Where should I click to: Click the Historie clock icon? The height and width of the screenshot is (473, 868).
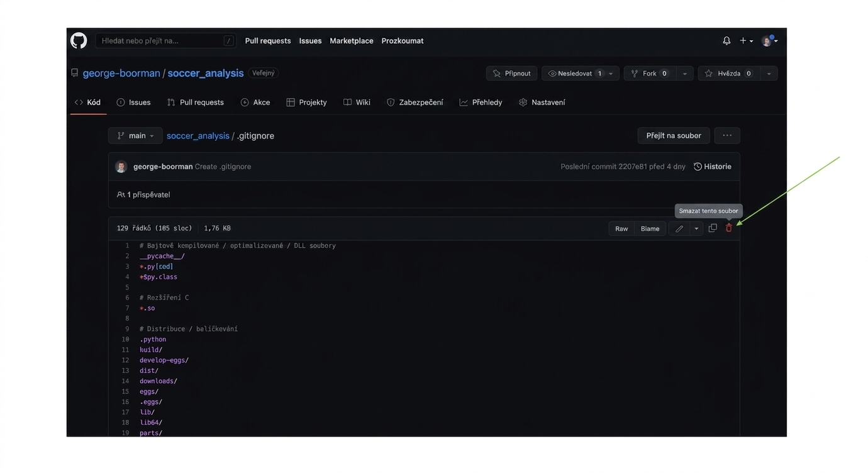[x=698, y=167]
